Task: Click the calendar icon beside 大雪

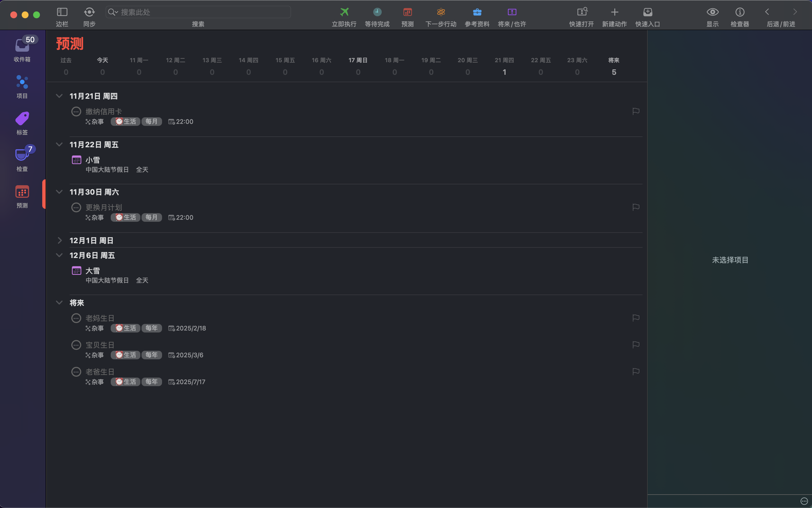Action: tap(76, 271)
